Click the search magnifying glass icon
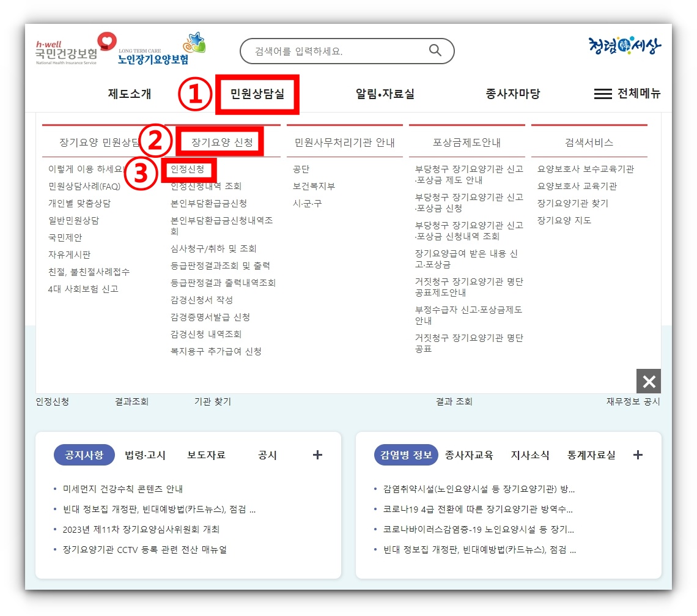 (435, 51)
